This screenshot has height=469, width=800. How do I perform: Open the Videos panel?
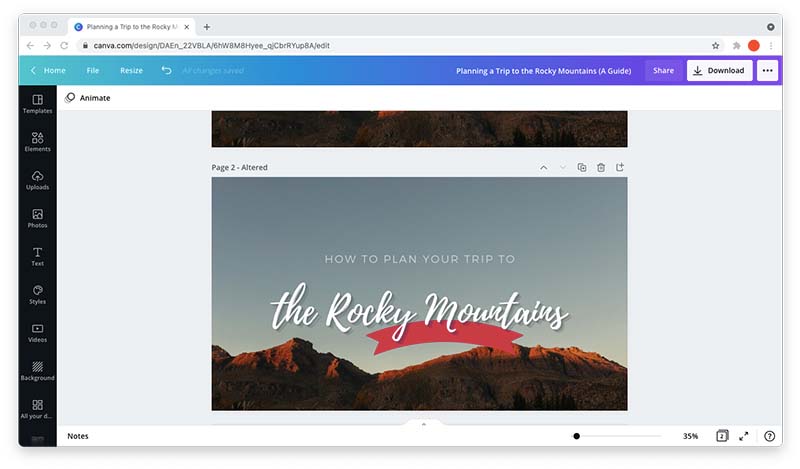pyautogui.click(x=37, y=333)
